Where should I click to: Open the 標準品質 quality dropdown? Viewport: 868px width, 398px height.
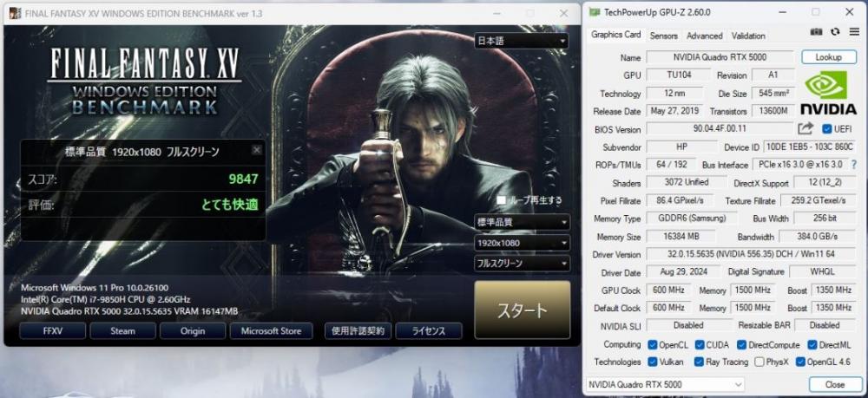click(x=522, y=222)
